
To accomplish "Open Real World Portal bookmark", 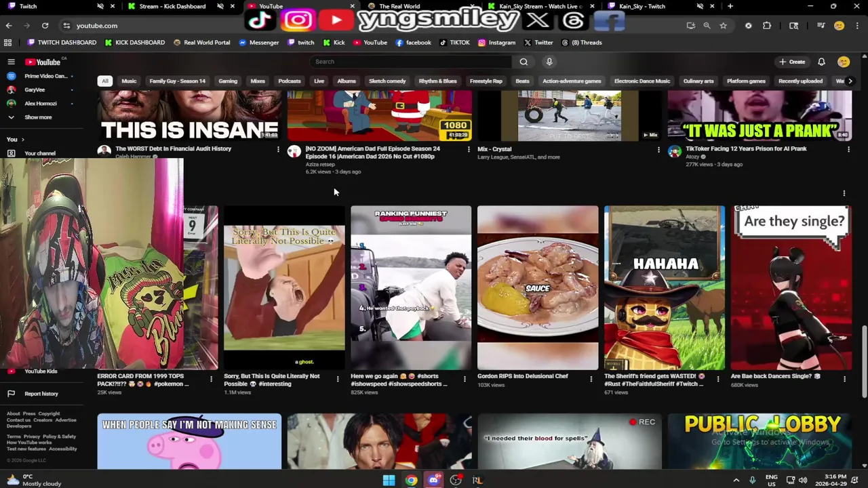I will [201, 43].
